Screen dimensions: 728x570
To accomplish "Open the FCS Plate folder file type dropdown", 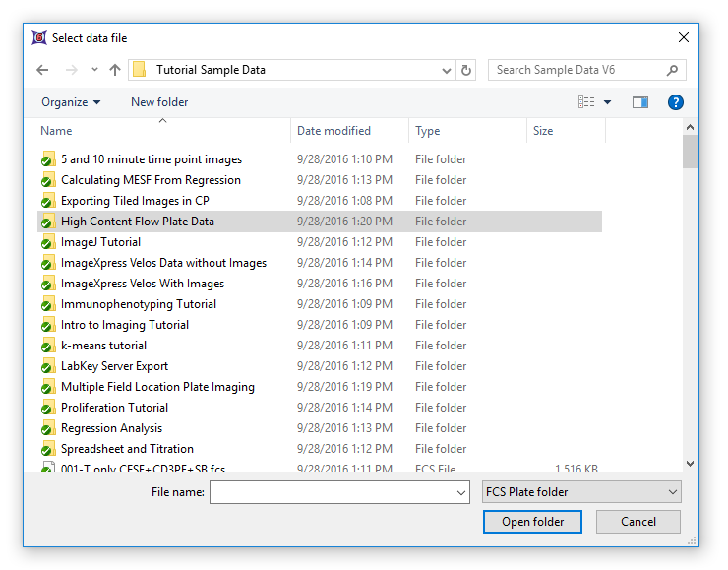I will coord(580,492).
